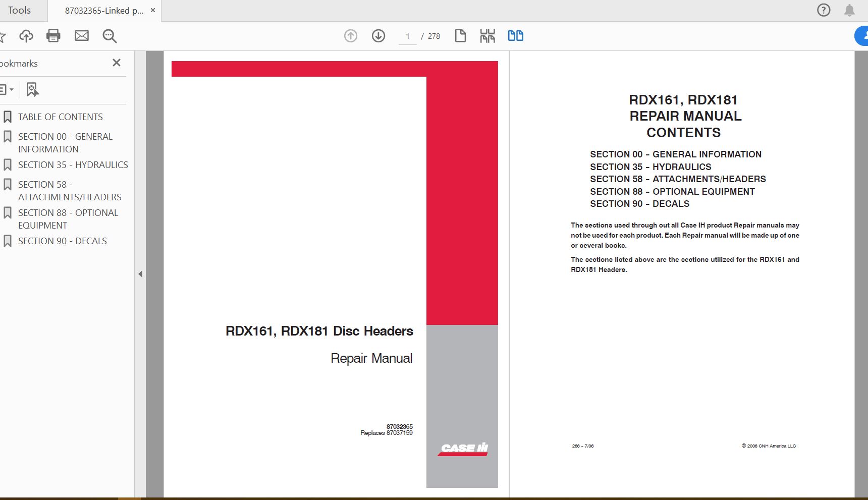The height and width of the screenshot is (500, 868).
Task: Open TABLE OF CONTENTS bookmark
Action: (x=61, y=117)
